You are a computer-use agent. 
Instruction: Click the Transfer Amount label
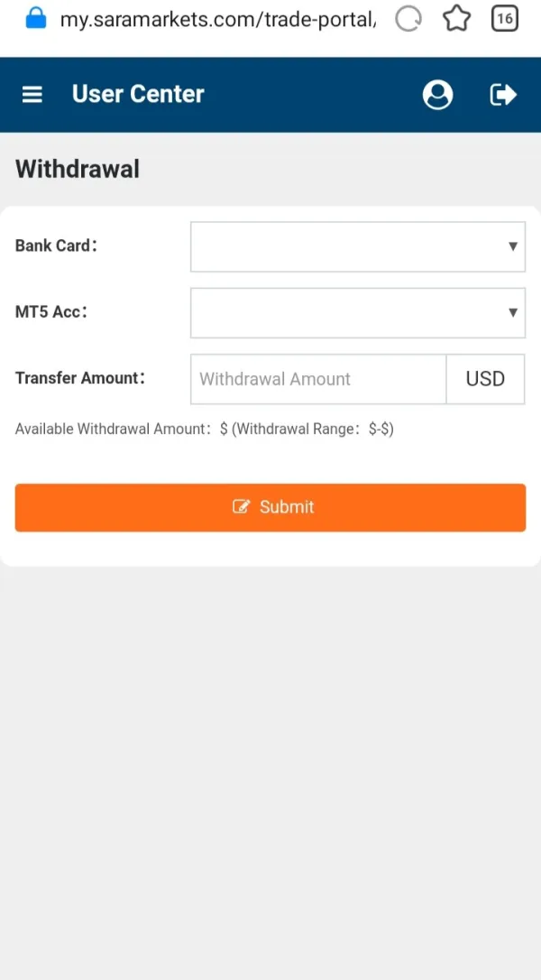[x=79, y=378]
